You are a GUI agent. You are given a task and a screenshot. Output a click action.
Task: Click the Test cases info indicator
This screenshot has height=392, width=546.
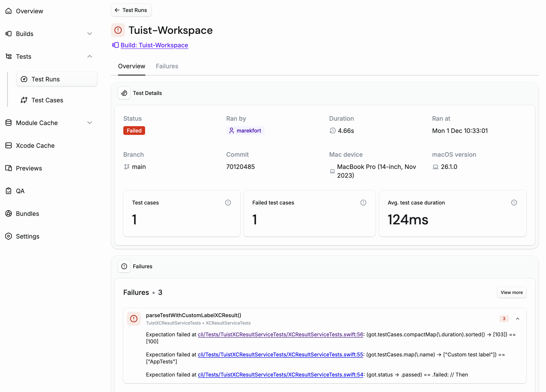point(228,203)
